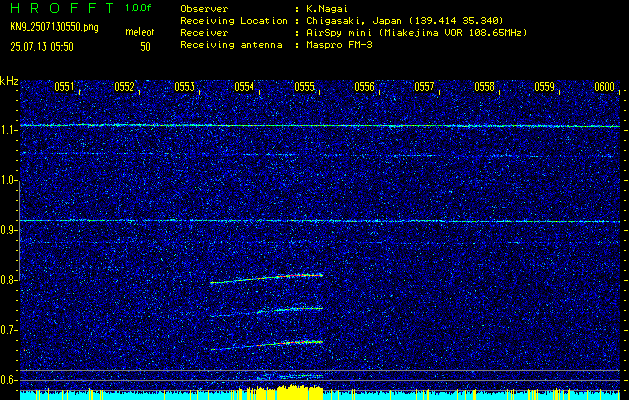Click the 0551 time marker
Viewport: 629px width, 400px height.
(64, 87)
